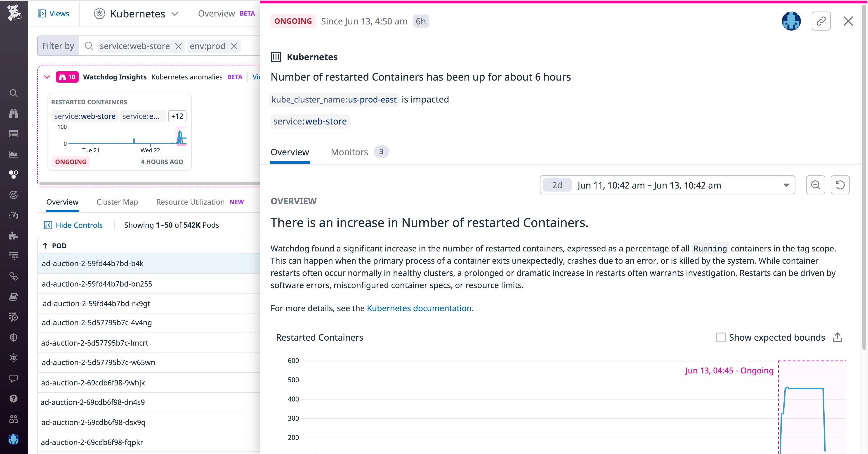Viewport: 868px width, 454px height.
Task: Open the Cluster Map tab
Action: pyautogui.click(x=117, y=202)
